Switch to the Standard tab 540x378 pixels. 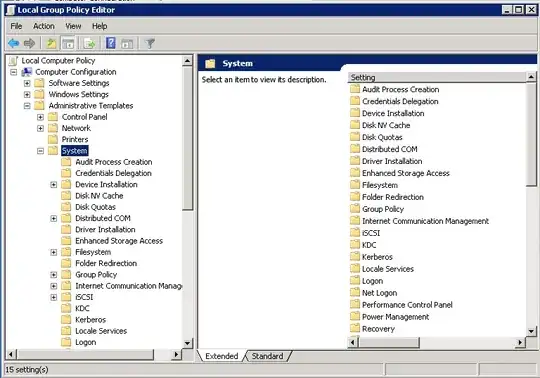[267, 356]
